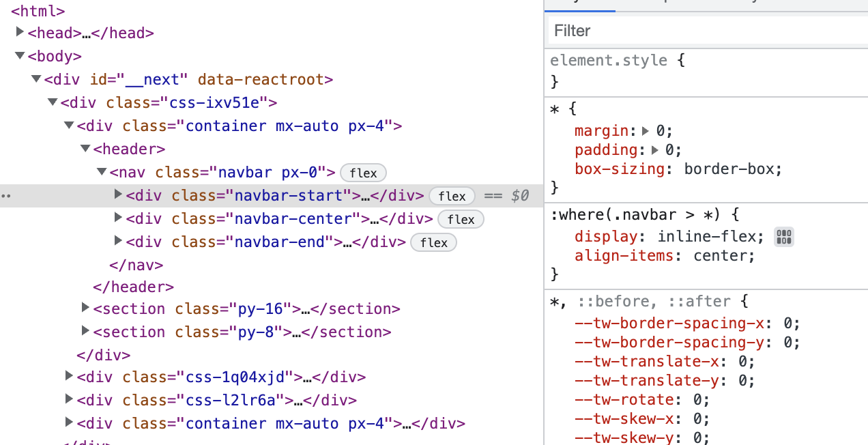Viewport: 868px width, 445px height.
Task: Click the flex badge beside the navbar-center div
Action: [461, 219]
